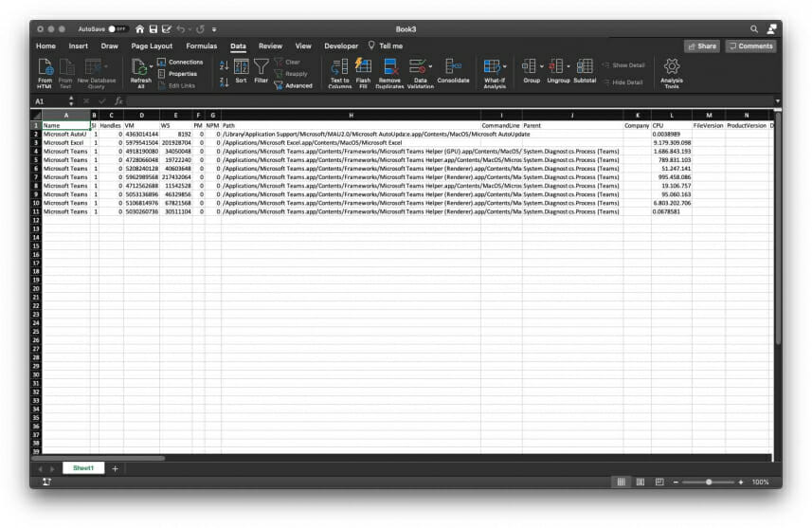This screenshot has width=812, height=528.
Task: Select column H header
Action: (351, 115)
